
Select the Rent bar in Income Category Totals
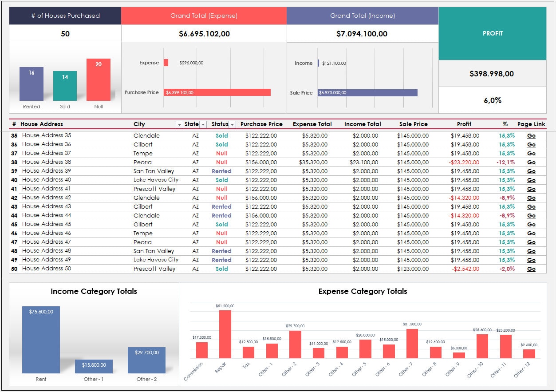[x=41, y=340]
